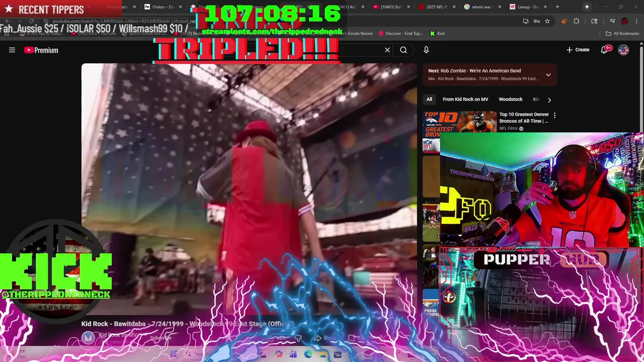Select the All filter chip

click(x=429, y=99)
